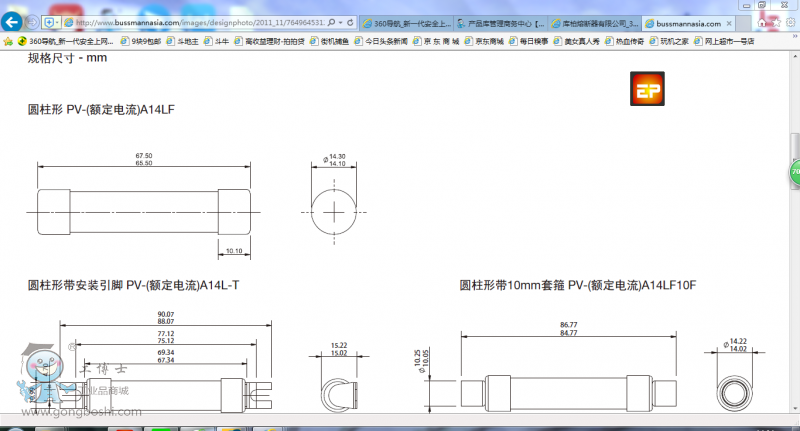Image resolution: width=800 pixels, height=431 pixels.
Task: Click the browser Forward arrow button
Action: coord(33,22)
